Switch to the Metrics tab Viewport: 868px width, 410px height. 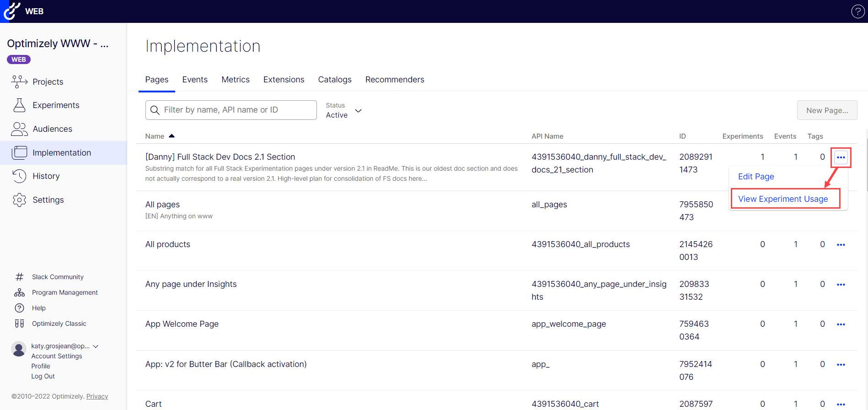tap(236, 80)
